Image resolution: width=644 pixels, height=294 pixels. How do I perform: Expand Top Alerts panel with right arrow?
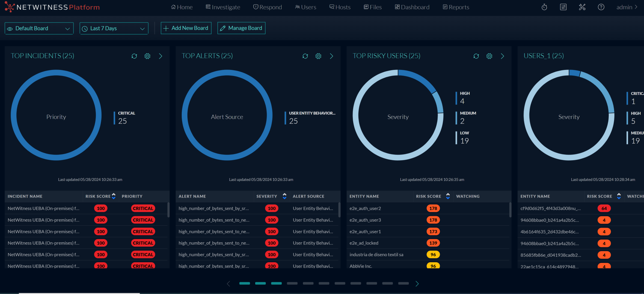tap(331, 56)
